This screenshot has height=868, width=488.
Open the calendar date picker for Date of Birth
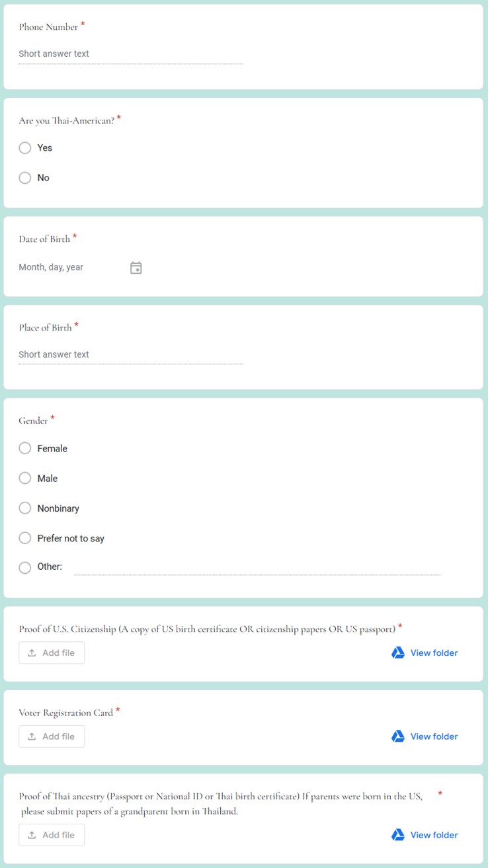[x=136, y=267]
